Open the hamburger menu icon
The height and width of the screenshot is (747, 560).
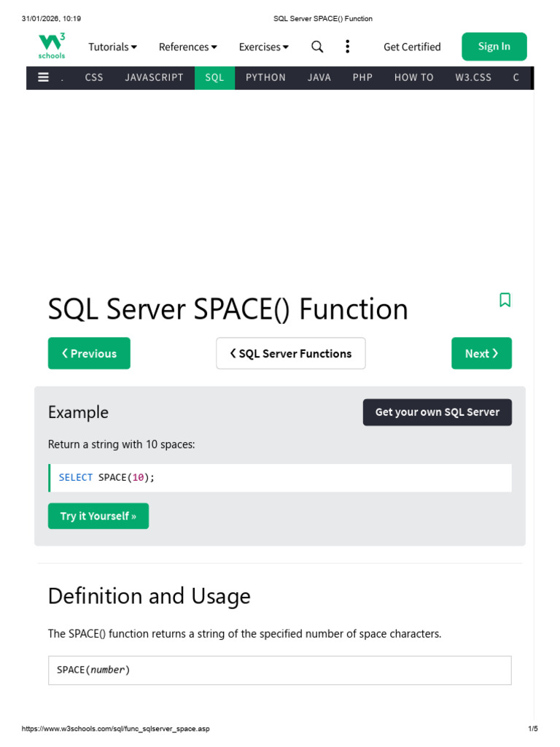[43, 77]
